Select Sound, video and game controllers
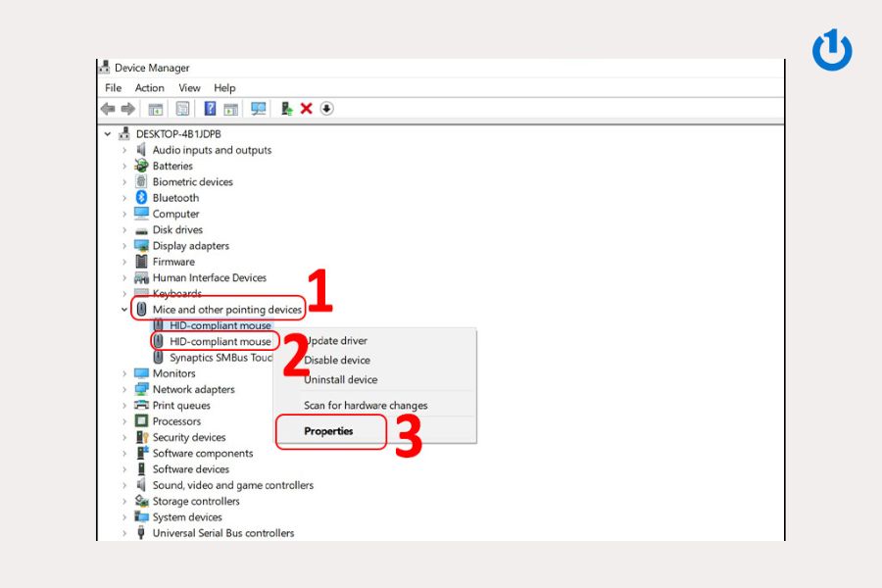 [232, 485]
